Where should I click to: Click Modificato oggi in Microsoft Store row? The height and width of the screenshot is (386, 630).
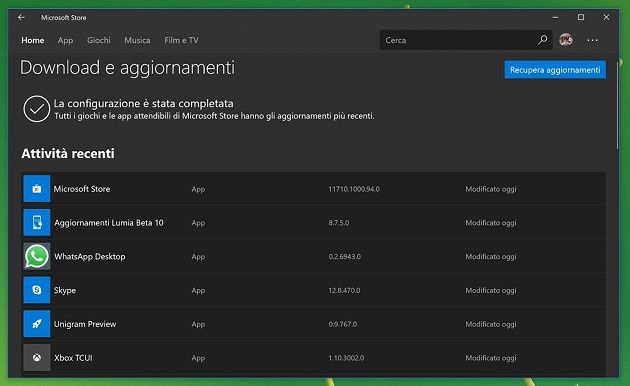(x=491, y=189)
